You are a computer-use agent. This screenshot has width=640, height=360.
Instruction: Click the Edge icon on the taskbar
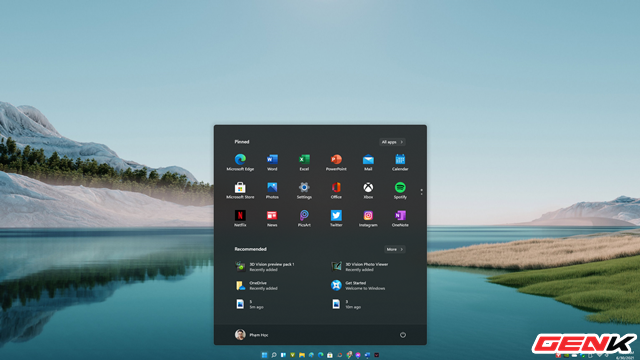pos(321,355)
